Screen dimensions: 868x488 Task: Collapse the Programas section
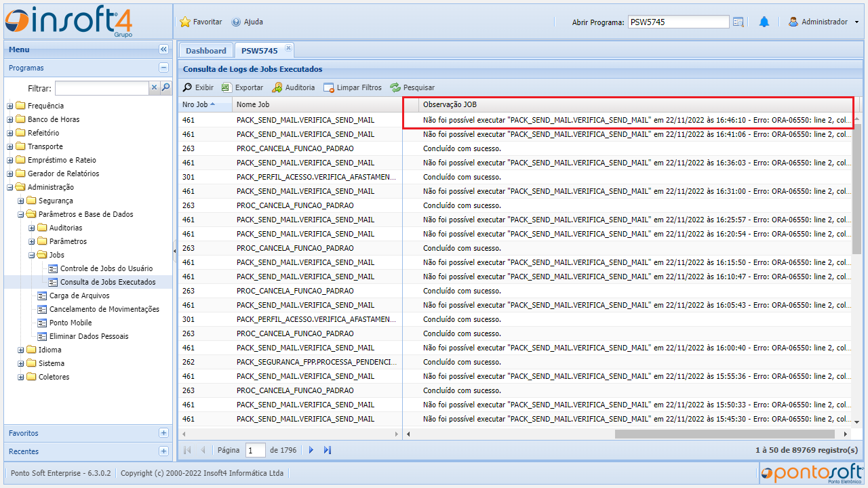(163, 68)
